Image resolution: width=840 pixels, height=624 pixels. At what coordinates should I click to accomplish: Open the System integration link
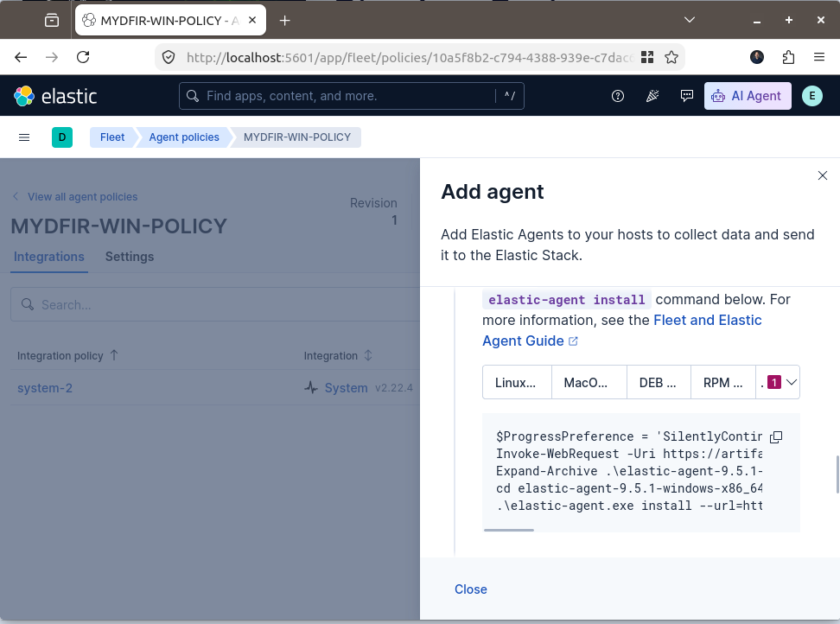[x=346, y=388]
